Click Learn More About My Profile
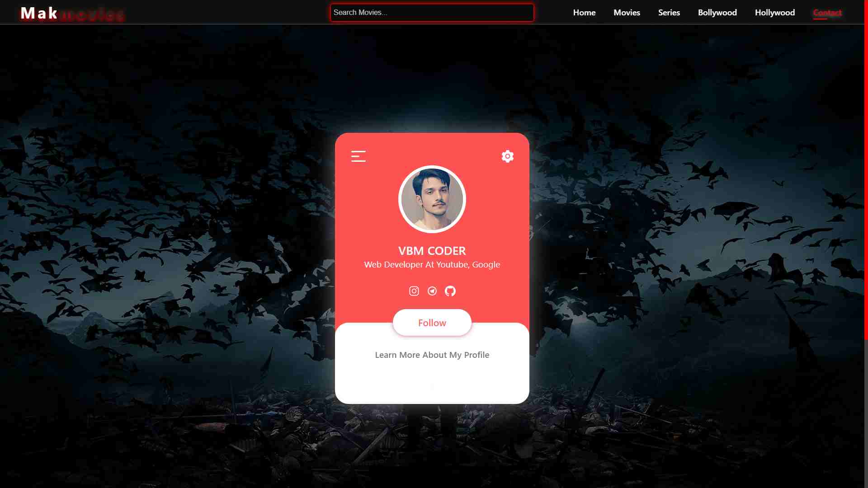Screen dimensions: 868x488 click(x=432, y=355)
